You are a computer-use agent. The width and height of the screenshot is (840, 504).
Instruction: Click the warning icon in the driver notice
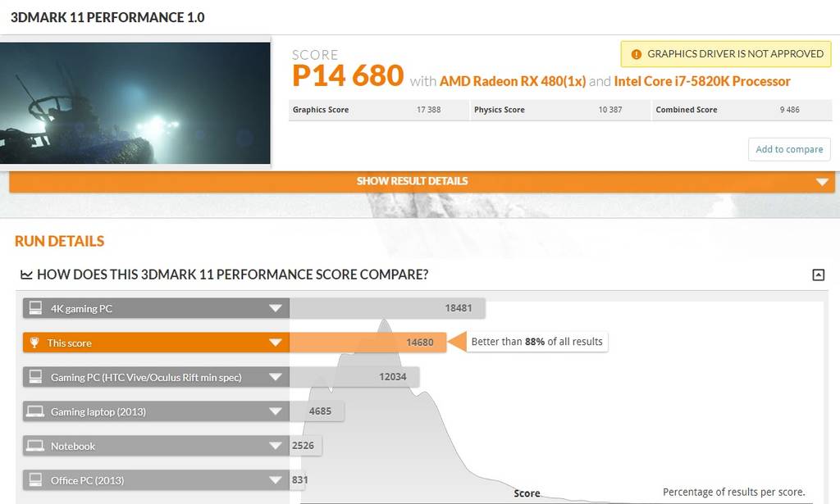click(x=636, y=54)
